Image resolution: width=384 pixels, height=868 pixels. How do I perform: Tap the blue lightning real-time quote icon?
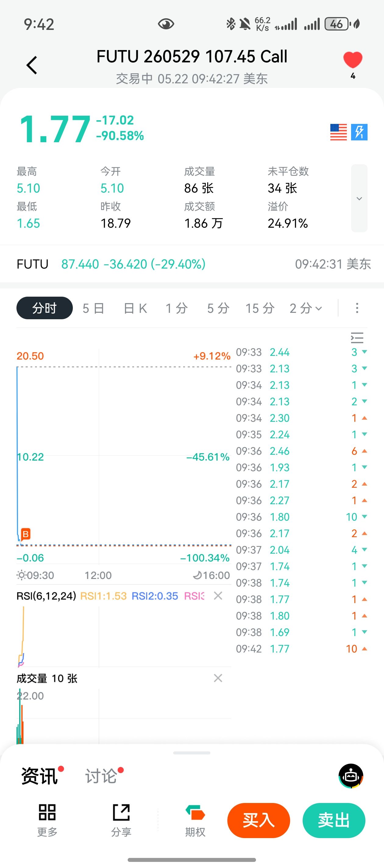pyautogui.click(x=359, y=132)
